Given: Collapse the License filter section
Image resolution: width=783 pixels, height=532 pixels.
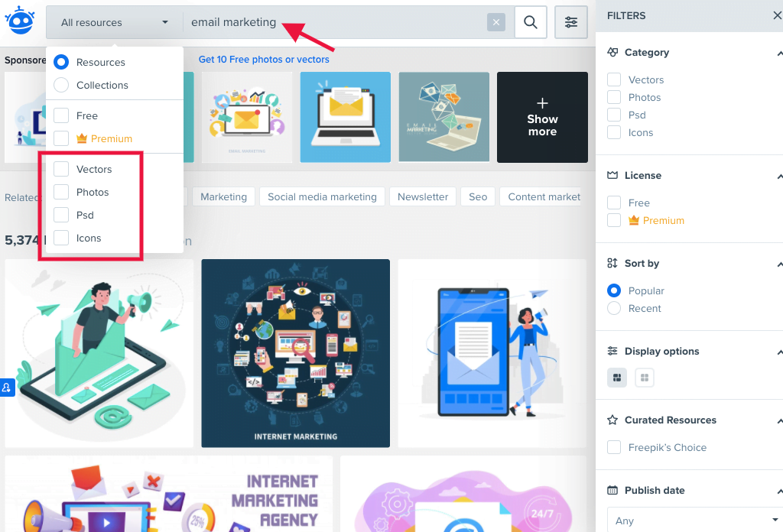Looking at the screenshot, I should pyautogui.click(x=779, y=176).
